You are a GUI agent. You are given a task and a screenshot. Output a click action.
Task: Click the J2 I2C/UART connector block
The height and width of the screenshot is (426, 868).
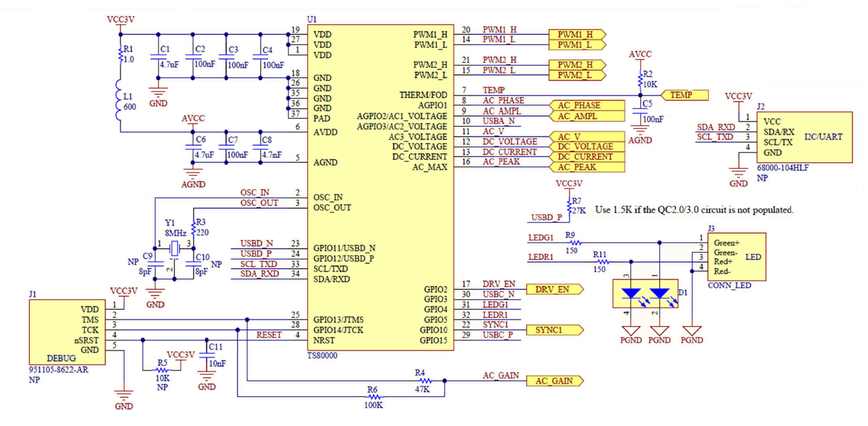coord(804,138)
